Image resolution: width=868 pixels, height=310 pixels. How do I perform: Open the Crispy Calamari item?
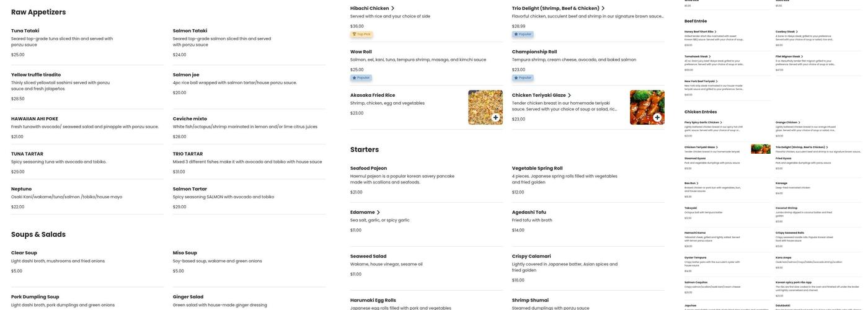[531, 256]
